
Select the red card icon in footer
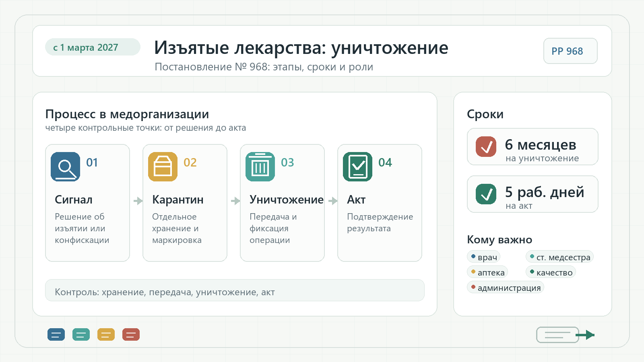(x=131, y=334)
